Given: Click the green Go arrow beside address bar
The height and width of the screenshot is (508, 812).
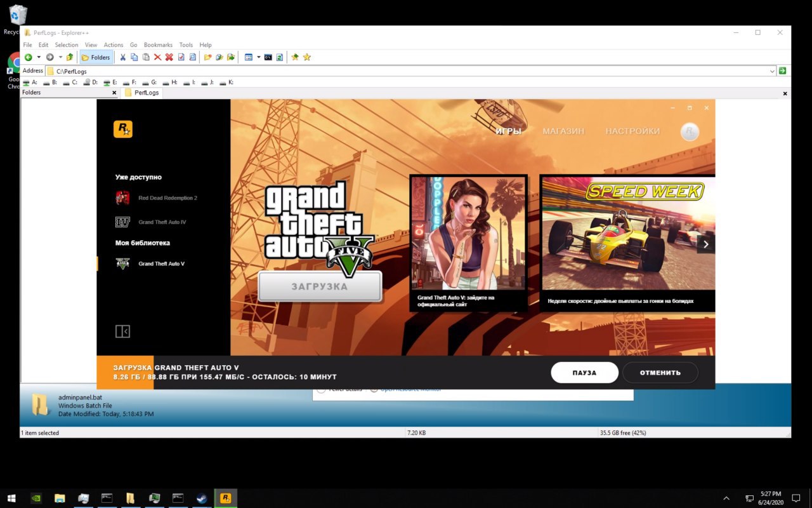Looking at the screenshot, I should 783,71.
